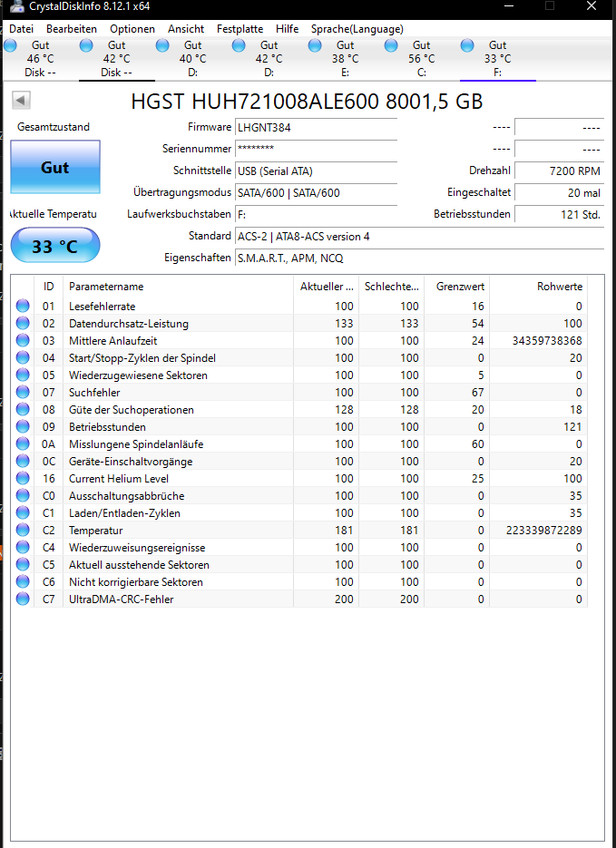This screenshot has height=848, width=616.
Task: Click status icon for C2 Temperatur row
Action: 23,530
